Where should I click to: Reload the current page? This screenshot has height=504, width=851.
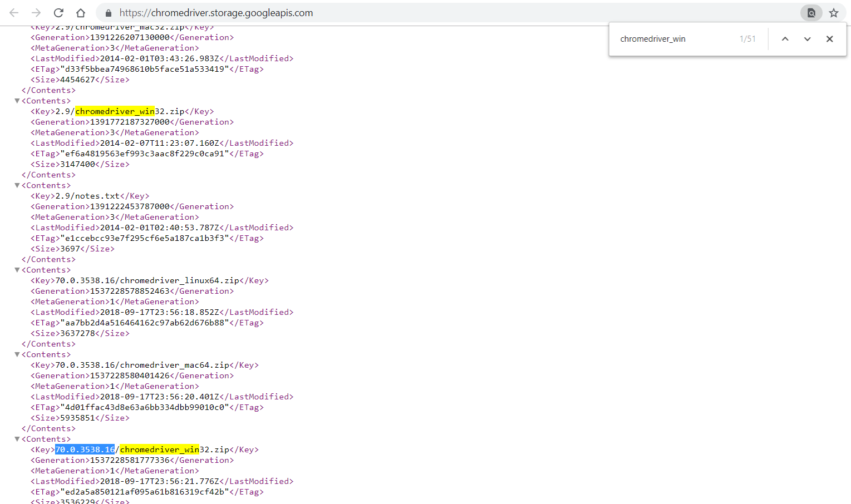point(59,12)
